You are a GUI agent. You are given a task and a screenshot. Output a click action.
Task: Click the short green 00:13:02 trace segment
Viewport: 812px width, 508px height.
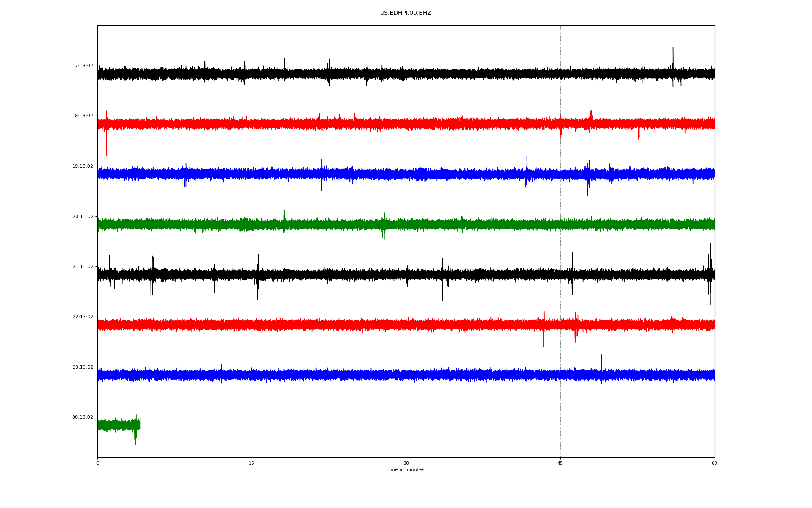(119, 425)
